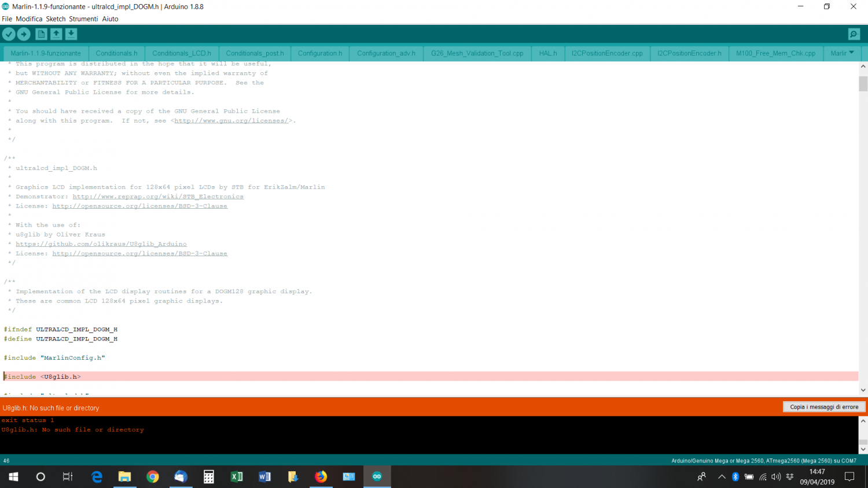868x488 pixels.
Task: Click the Arduino IDE taskbar icon
Action: click(x=377, y=476)
